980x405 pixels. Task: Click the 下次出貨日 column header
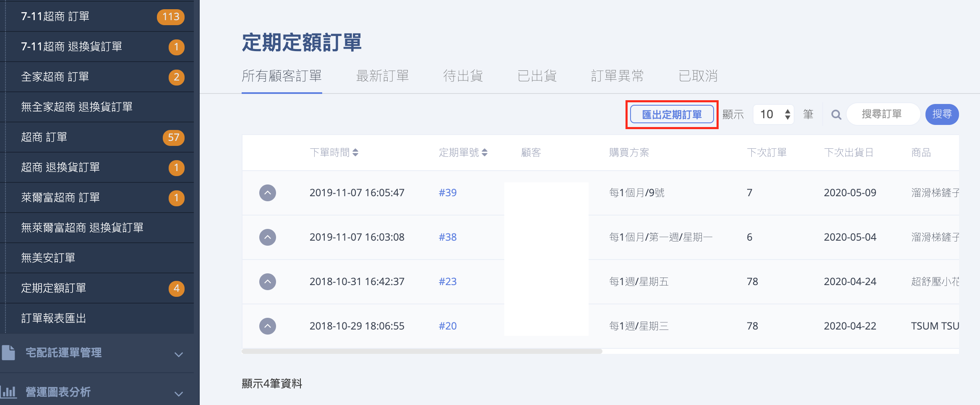point(849,153)
